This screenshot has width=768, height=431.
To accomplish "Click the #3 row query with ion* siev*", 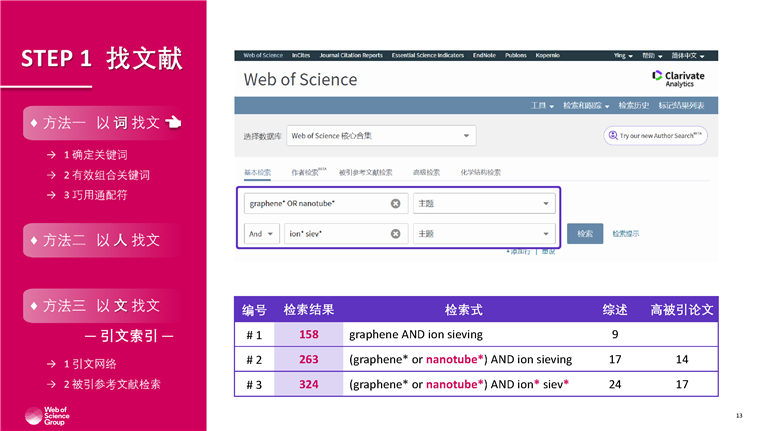I will click(459, 384).
